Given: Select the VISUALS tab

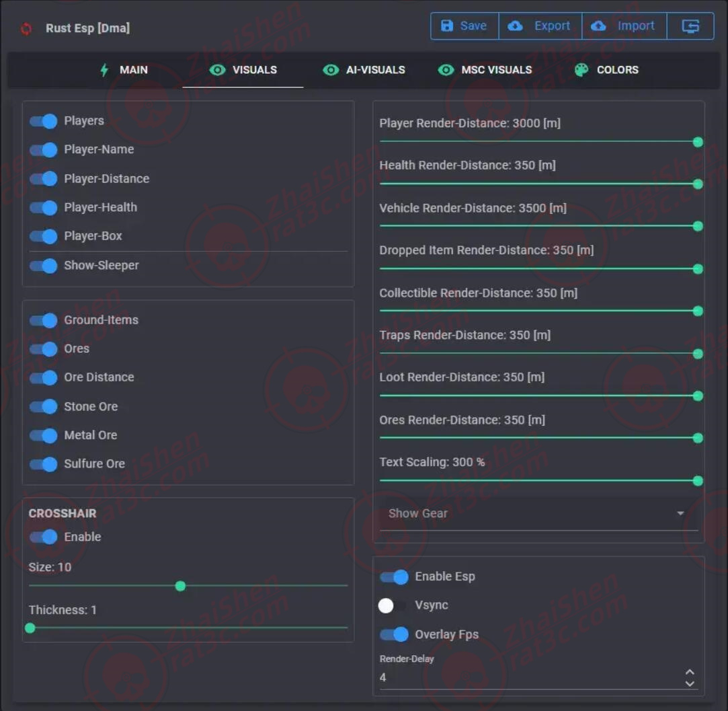Looking at the screenshot, I should coord(243,70).
